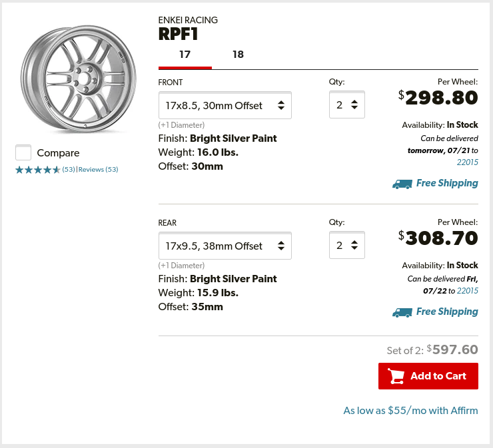This screenshot has width=493, height=448.
Task: Click the star rating icons
Action: [x=37, y=170]
